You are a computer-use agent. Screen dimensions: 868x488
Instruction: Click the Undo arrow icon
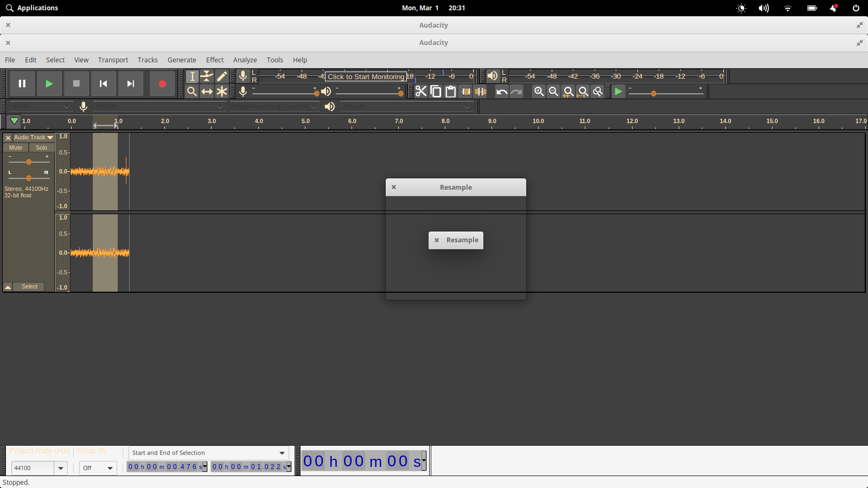click(x=502, y=92)
